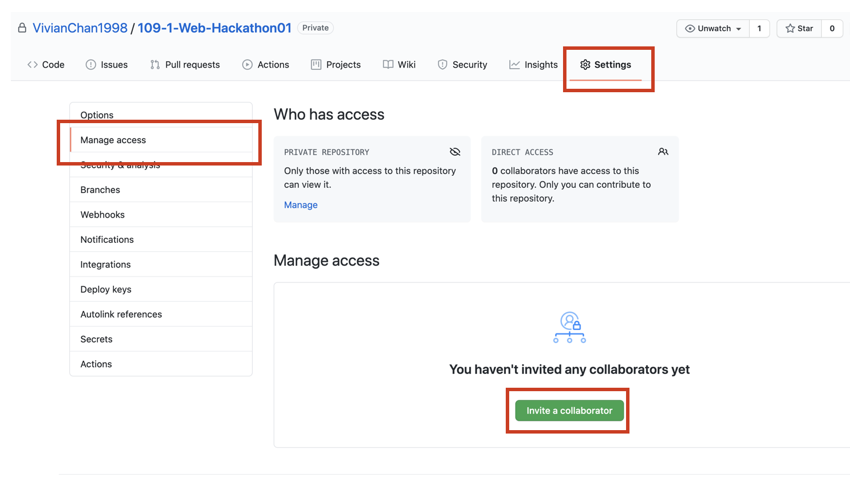Viewport: 850px width, 504px height.
Task: Click 'You haven't invited any collaborators yet' text
Action: [569, 369]
